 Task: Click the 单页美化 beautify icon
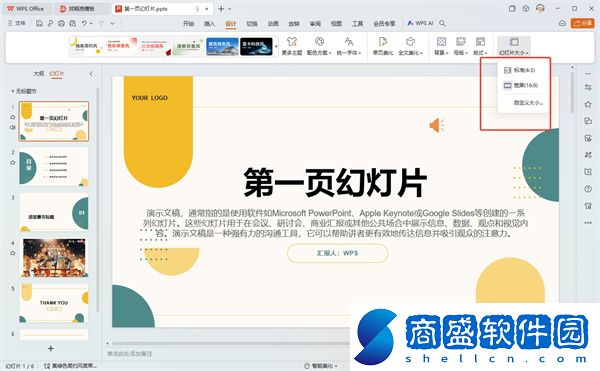383,46
